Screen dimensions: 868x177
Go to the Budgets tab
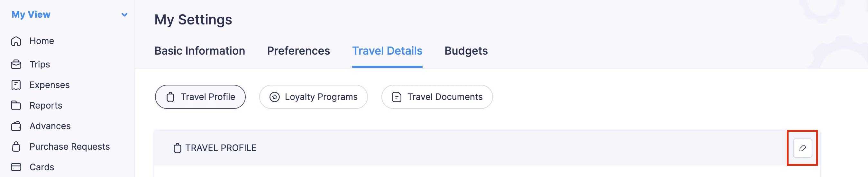click(466, 51)
